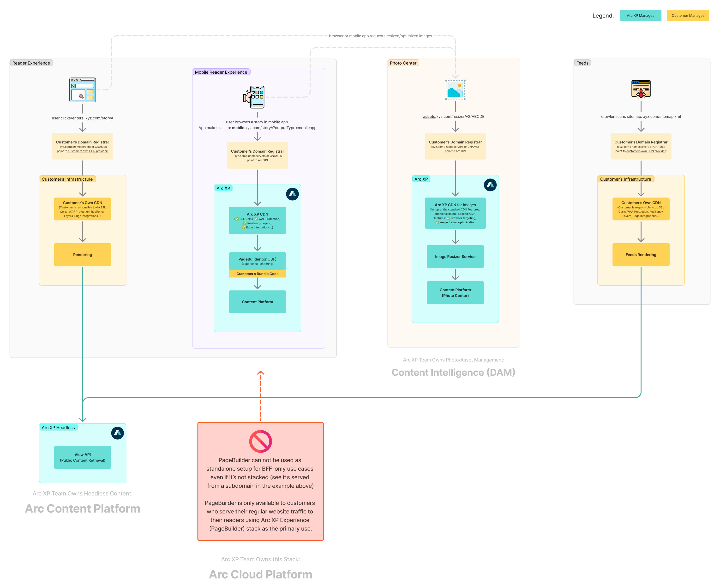Viewport: 720px width, 588px height.
Task: Select the Photo Center image placeholder icon
Action: tap(455, 90)
